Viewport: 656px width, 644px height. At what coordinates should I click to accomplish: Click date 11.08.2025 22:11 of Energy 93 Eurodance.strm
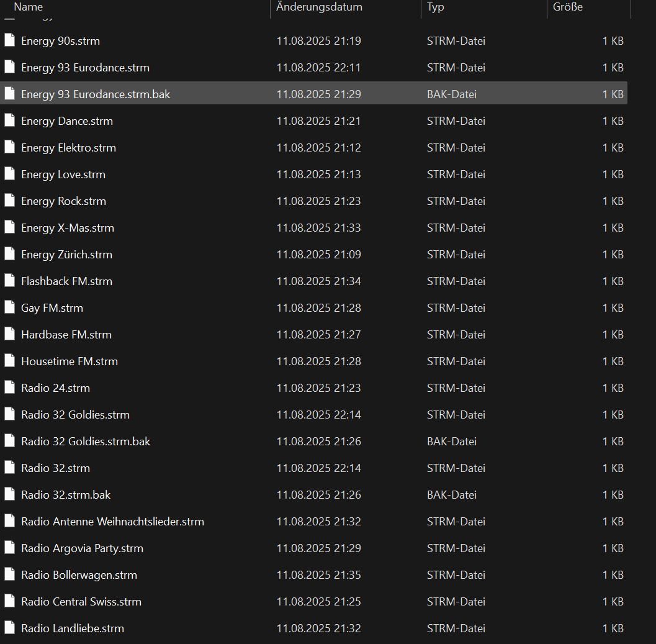tap(319, 68)
